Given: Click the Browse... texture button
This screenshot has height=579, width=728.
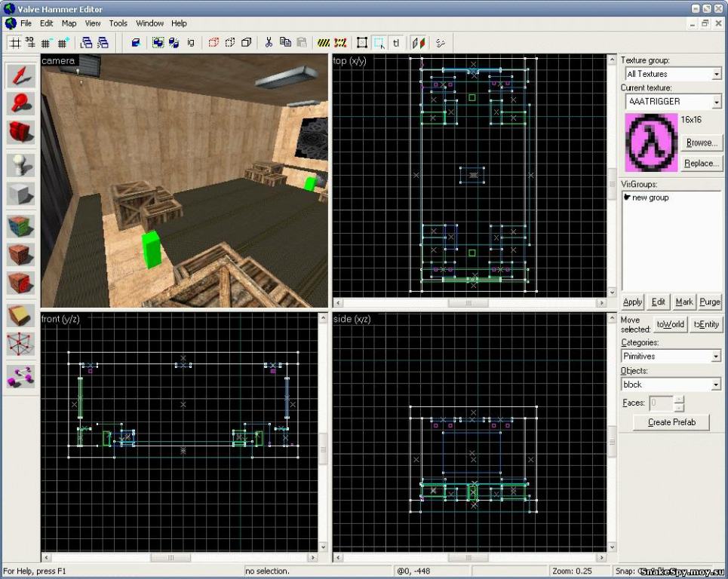Looking at the screenshot, I should click(x=701, y=142).
